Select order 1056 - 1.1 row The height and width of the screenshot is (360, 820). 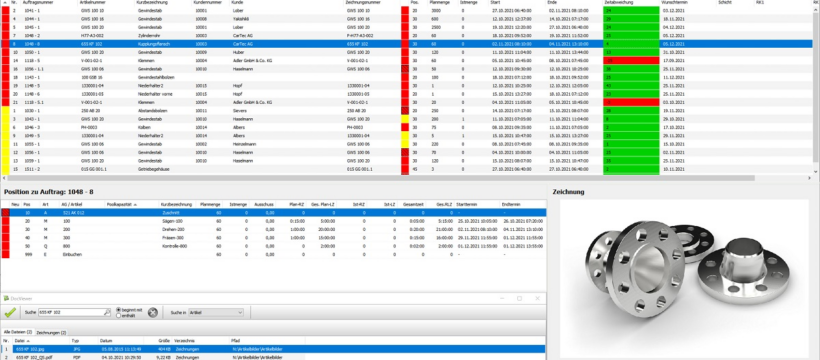(x=407, y=69)
